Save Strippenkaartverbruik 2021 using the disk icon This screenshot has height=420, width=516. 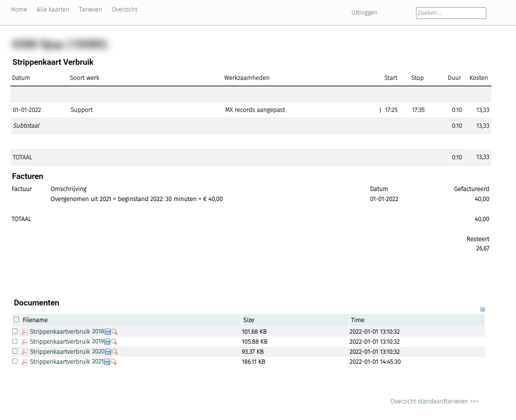pyautogui.click(x=107, y=362)
